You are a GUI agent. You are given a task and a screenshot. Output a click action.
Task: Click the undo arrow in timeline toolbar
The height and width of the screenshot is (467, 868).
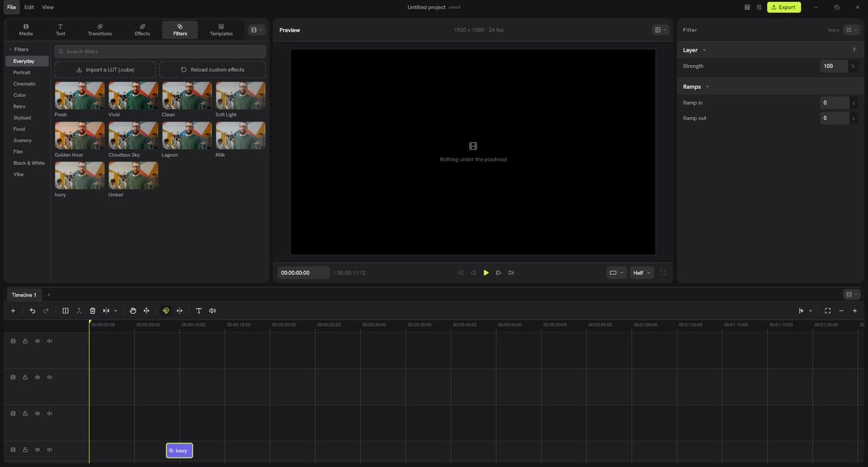pyautogui.click(x=33, y=311)
